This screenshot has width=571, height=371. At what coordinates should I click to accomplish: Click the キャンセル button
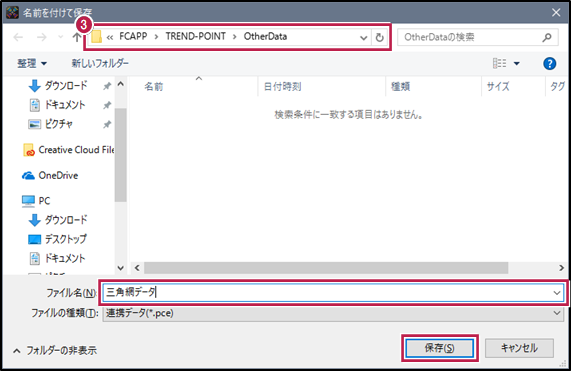(519, 348)
